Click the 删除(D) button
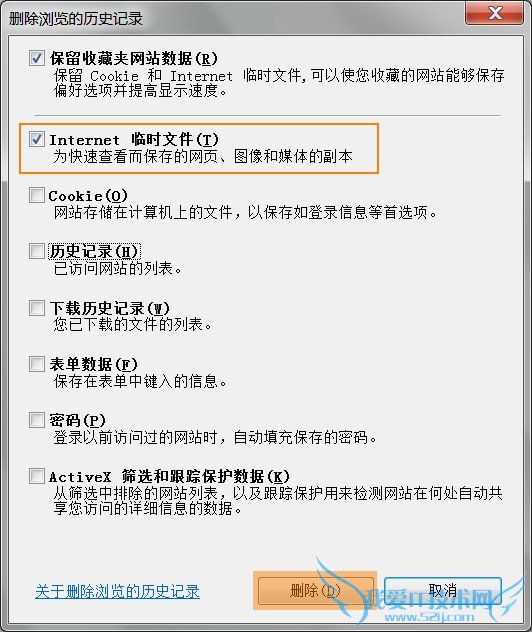The image size is (532, 632). 315,591
